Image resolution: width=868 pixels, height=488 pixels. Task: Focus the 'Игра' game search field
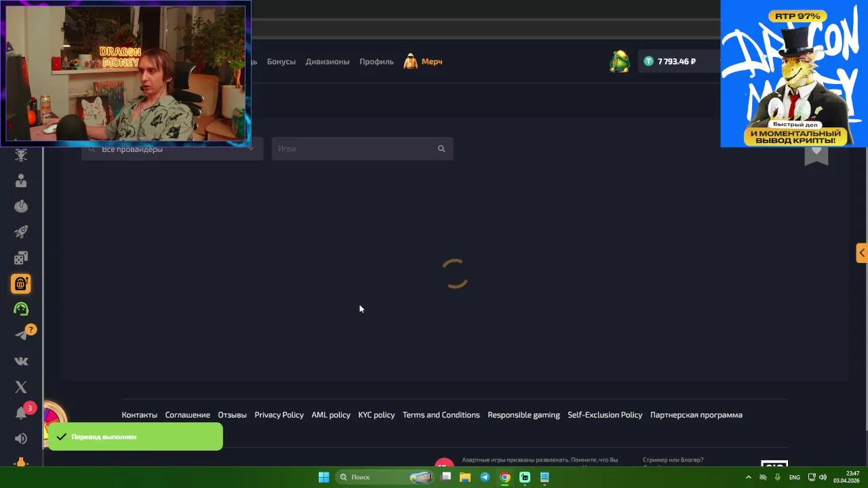pyautogui.click(x=362, y=148)
